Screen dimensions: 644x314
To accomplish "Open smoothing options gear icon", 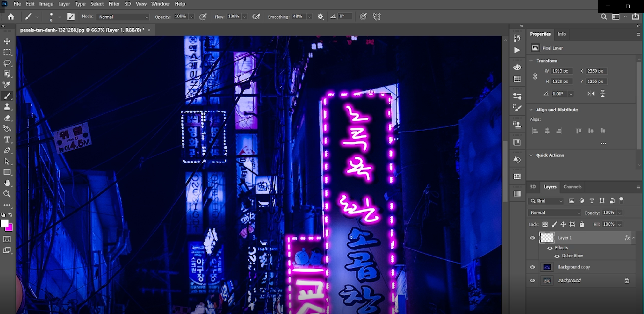I will [x=321, y=17].
